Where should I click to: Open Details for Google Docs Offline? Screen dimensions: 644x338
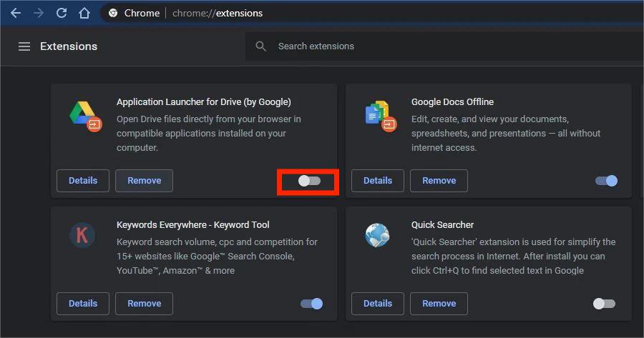(378, 181)
